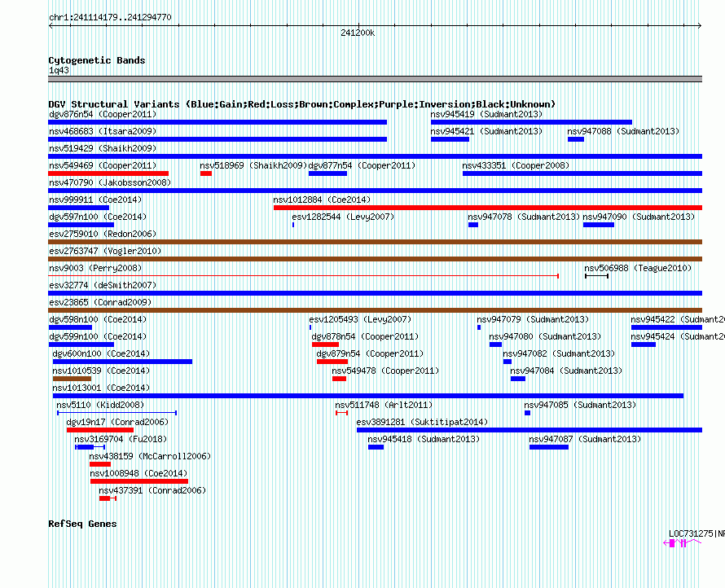This screenshot has height=588, width=725.
Task: Select the nsv1013001 (Coe2014) blue gain bar
Action: 368,396
